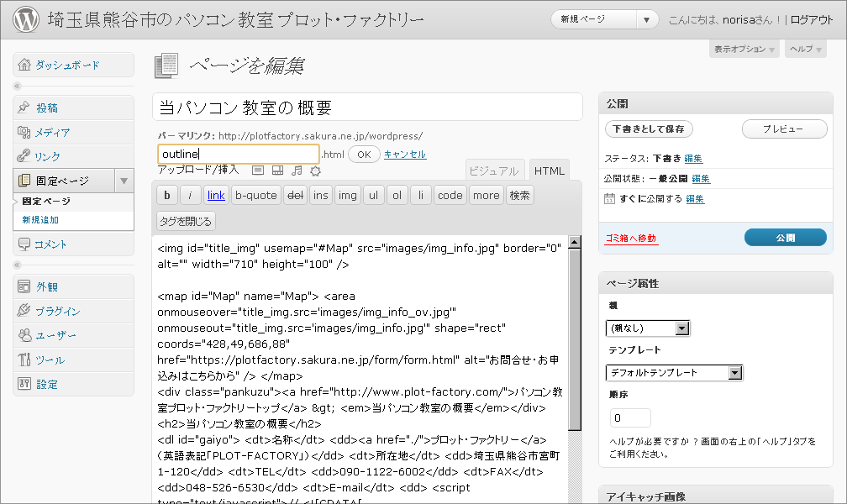The width and height of the screenshot is (847, 504).
Task: Click the li quicktag button
Action: [421, 195]
